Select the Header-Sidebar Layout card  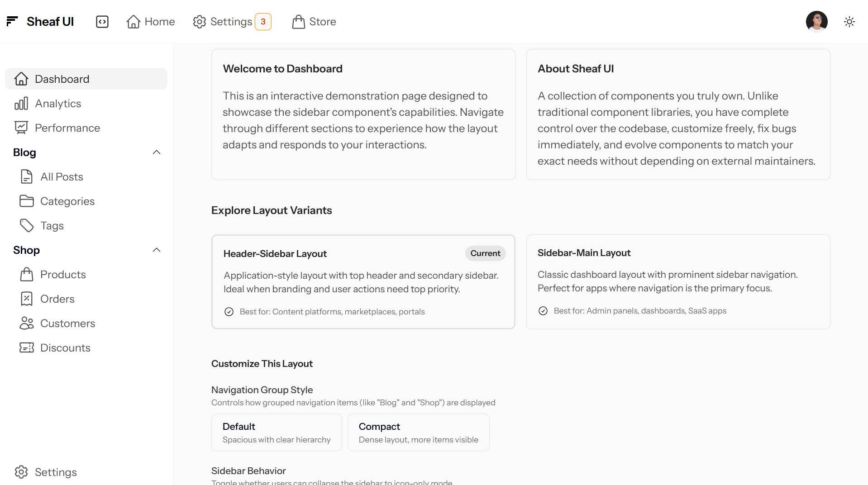(x=363, y=281)
